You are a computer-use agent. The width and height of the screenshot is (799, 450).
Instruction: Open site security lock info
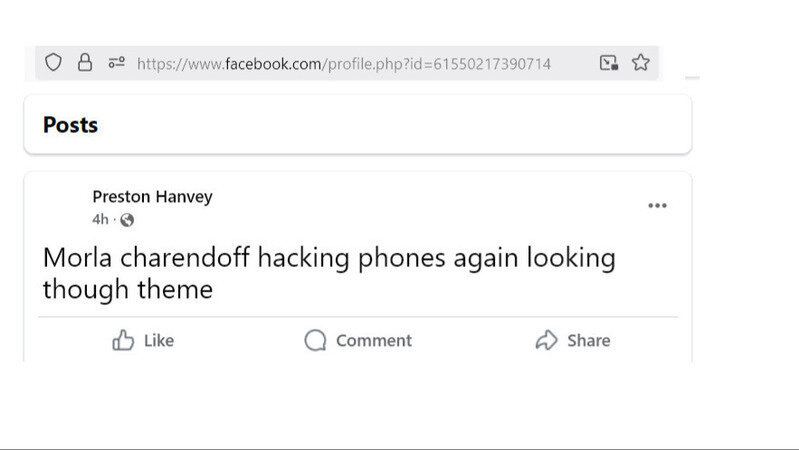pyautogui.click(x=85, y=63)
